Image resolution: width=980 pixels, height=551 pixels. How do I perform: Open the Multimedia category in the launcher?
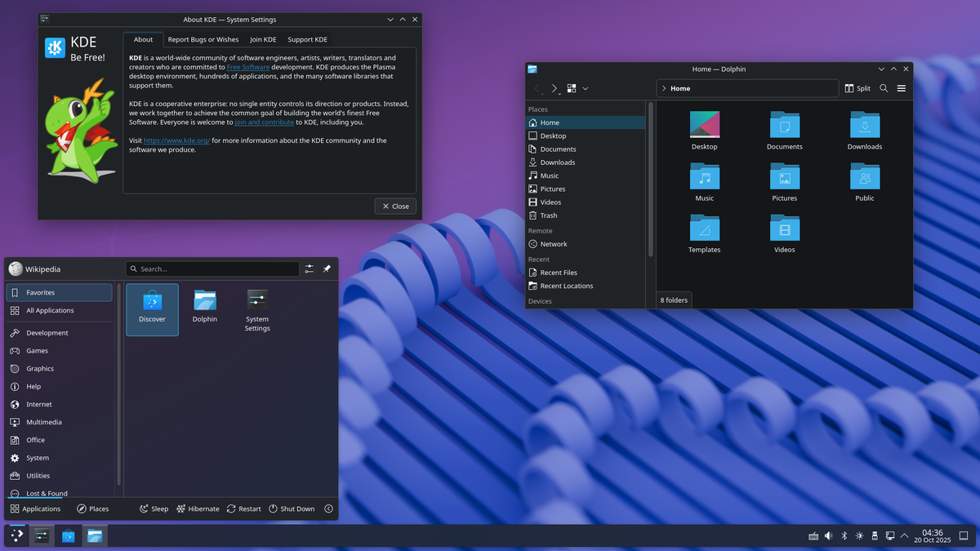pyautogui.click(x=59, y=422)
